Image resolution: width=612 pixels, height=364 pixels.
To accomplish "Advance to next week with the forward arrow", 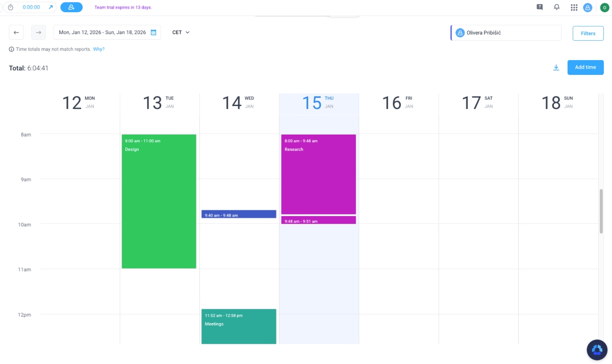I will pos(38,32).
